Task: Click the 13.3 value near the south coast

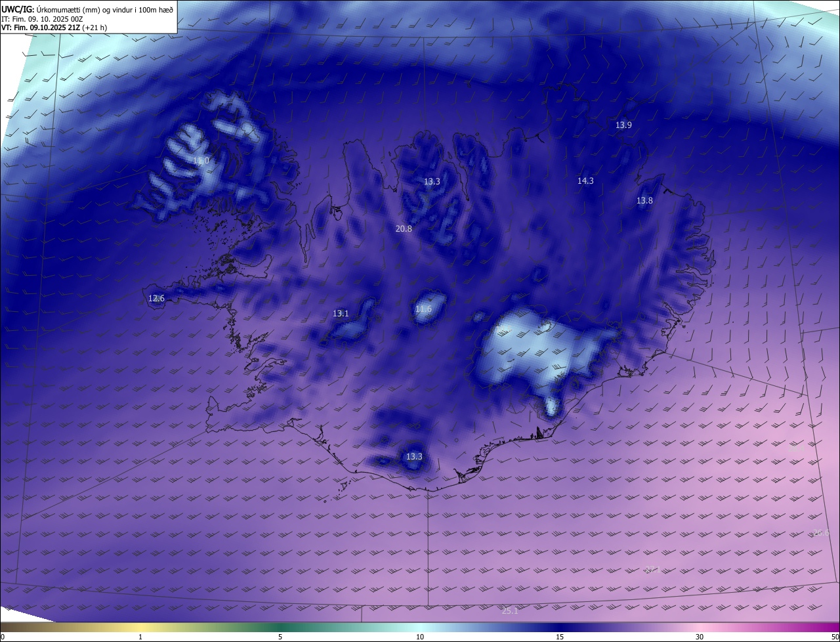Action: pyautogui.click(x=414, y=457)
